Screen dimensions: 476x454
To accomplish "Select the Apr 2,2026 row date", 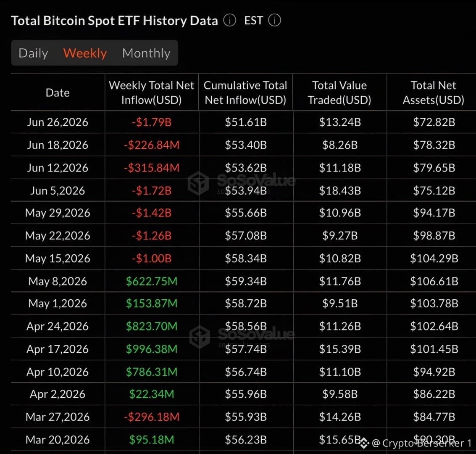I will 58,394.
